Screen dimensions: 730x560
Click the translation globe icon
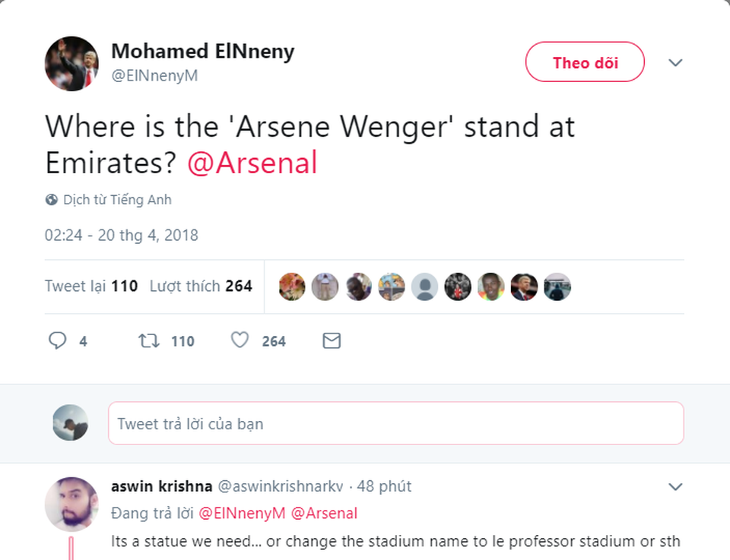pyautogui.click(x=50, y=199)
